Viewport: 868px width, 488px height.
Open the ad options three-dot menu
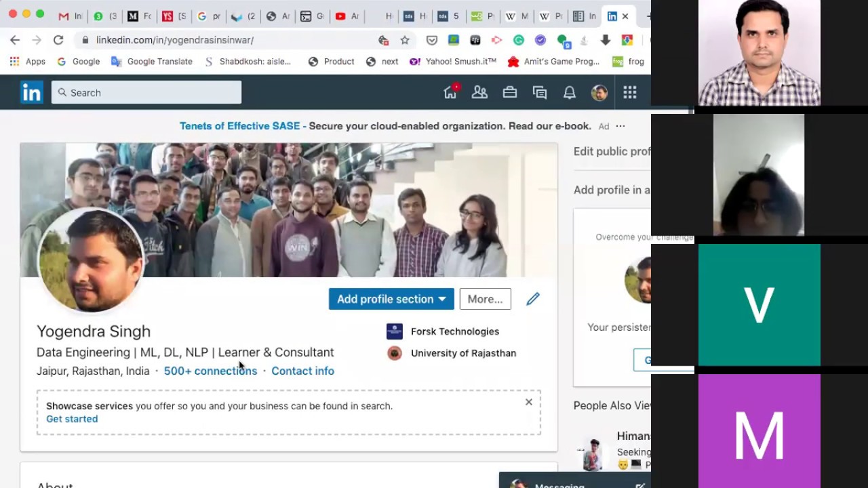[620, 126]
